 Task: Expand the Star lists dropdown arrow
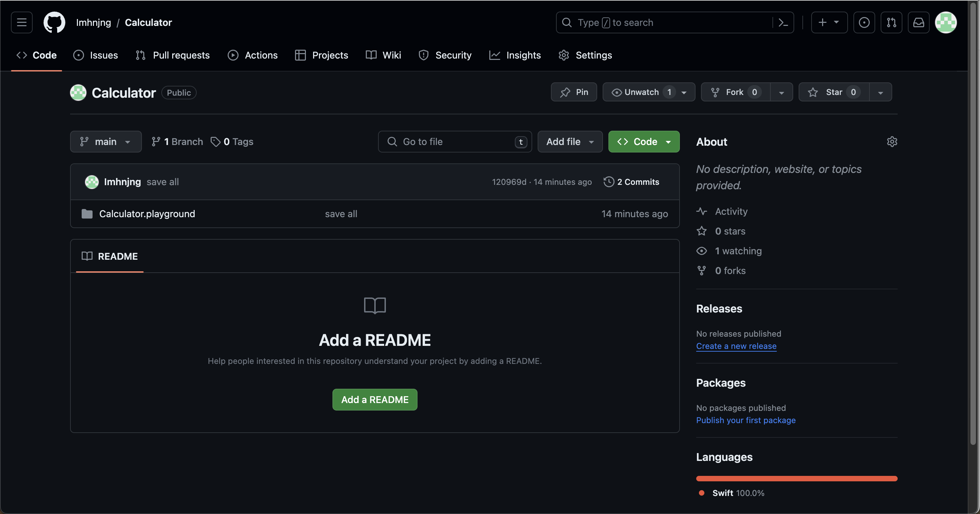click(x=880, y=93)
